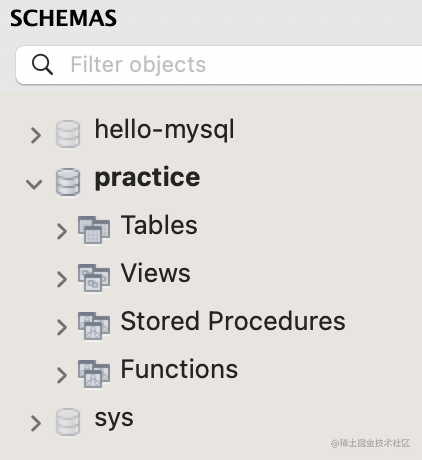Focus the Filter objects search field
422x460 pixels.
point(219,65)
